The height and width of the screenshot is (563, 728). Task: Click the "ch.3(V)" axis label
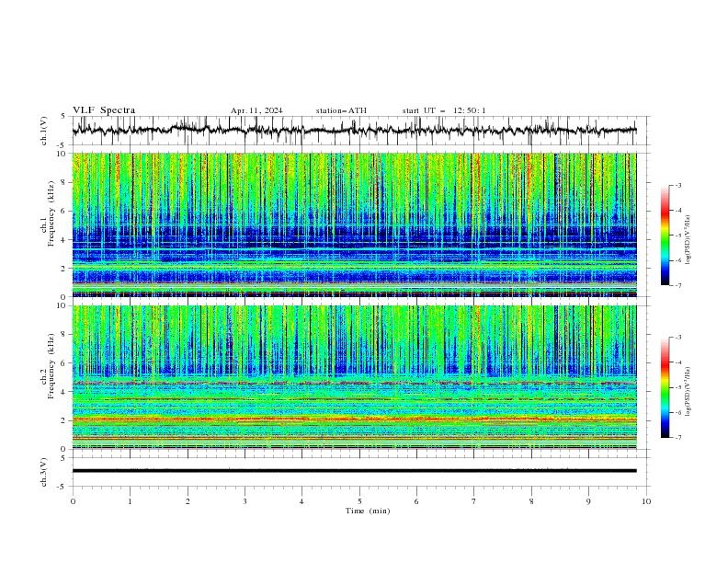click(x=44, y=472)
